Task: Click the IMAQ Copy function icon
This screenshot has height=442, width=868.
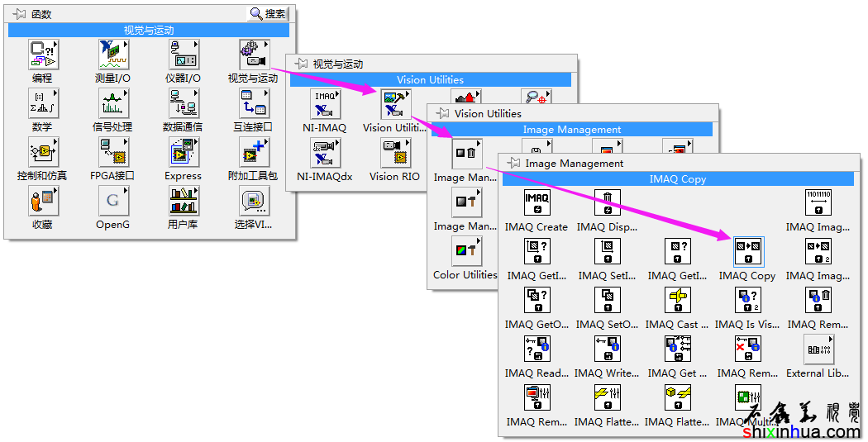Action: click(x=748, y=252)
